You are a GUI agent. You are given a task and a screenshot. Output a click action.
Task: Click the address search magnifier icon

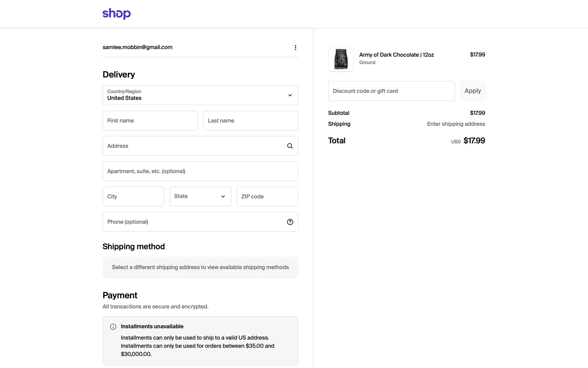pyautogui.click(x=290, y=146)
